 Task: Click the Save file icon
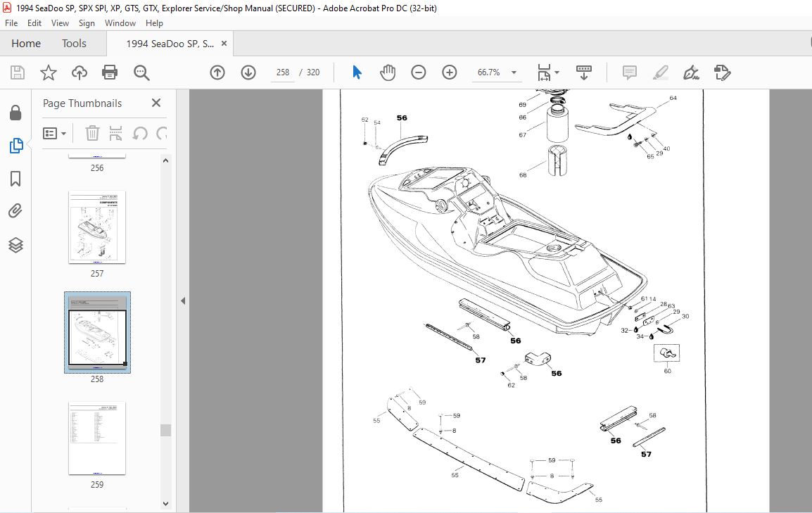(x=18, y=72)
